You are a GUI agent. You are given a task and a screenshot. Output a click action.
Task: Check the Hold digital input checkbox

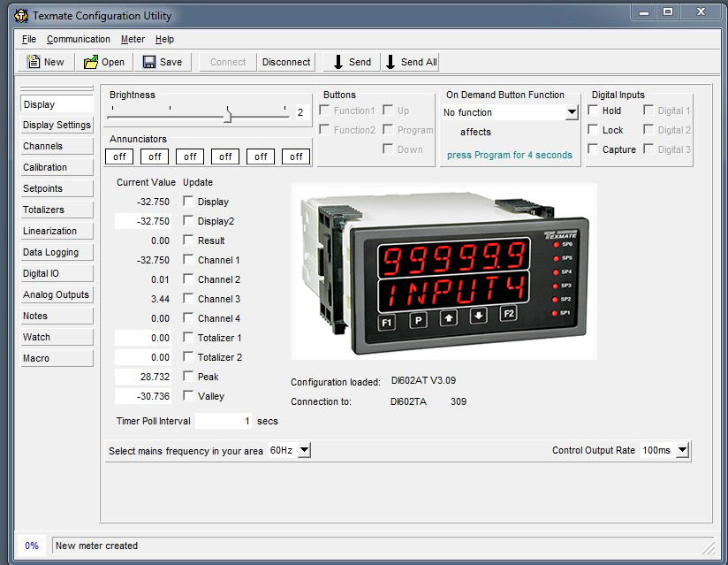(593, 111)
